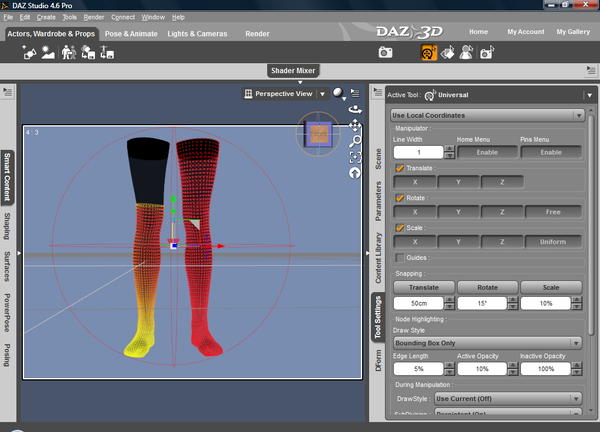This screenshot has height=432, width=600.
Task: Click the zoom magnifier viewport control
Action: 355,141
